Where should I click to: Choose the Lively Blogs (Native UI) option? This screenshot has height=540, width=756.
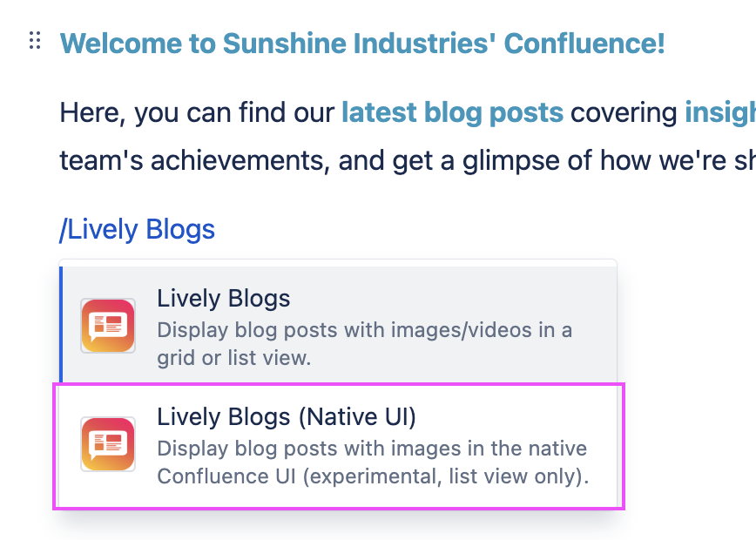[x=338, y=445]
